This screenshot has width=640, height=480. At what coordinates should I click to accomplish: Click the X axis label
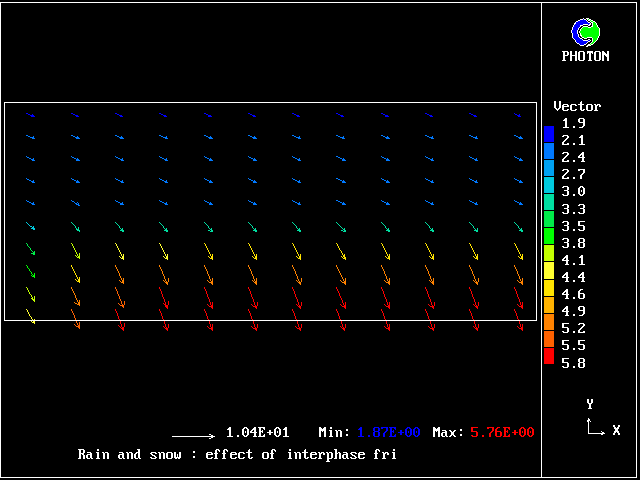point(616,430)
